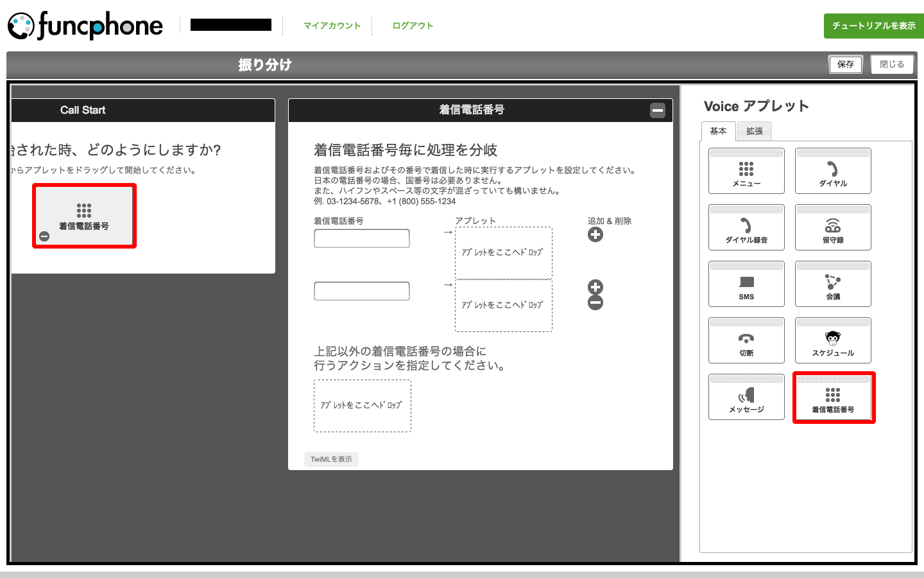Select the ダイヤル録音 applet
Image resolution: width=924 pixels, height=578 pixels.
point(746,227)
